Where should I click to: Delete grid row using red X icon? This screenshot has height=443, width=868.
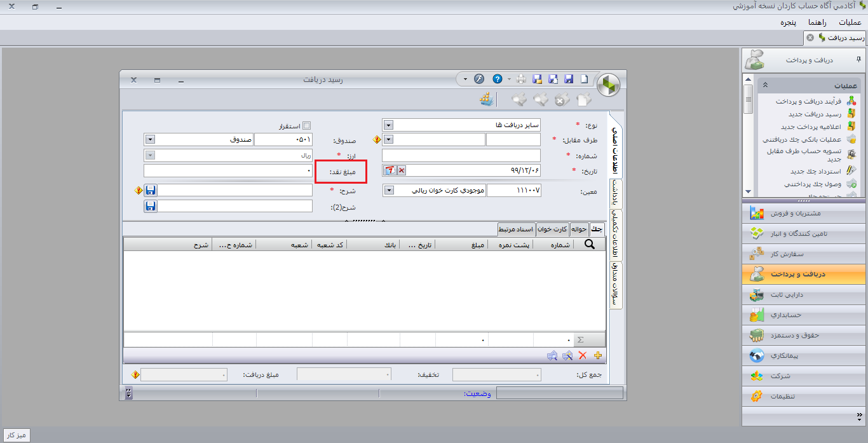583,355
